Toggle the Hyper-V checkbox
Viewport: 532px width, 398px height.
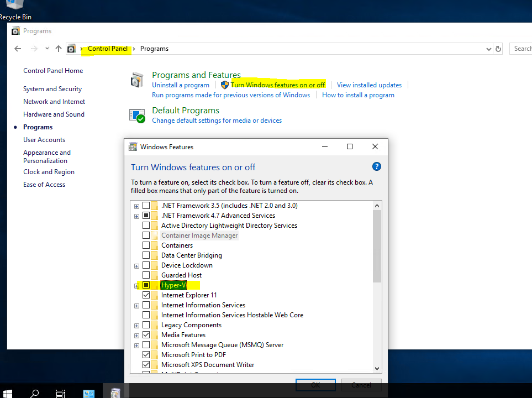tap(146, 285)
